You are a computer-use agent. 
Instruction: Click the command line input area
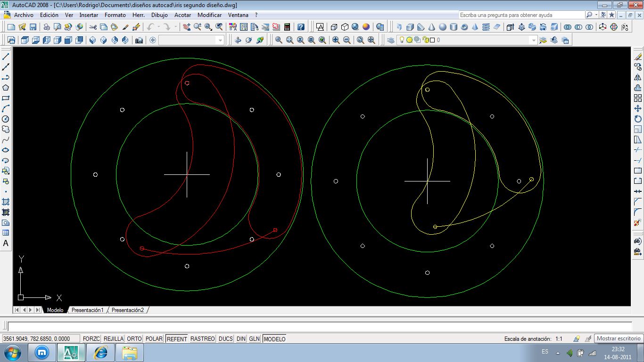pos(320,327)
